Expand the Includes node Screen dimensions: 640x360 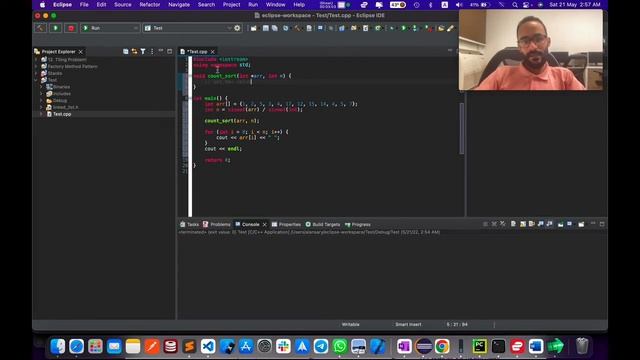click(41, 93)
